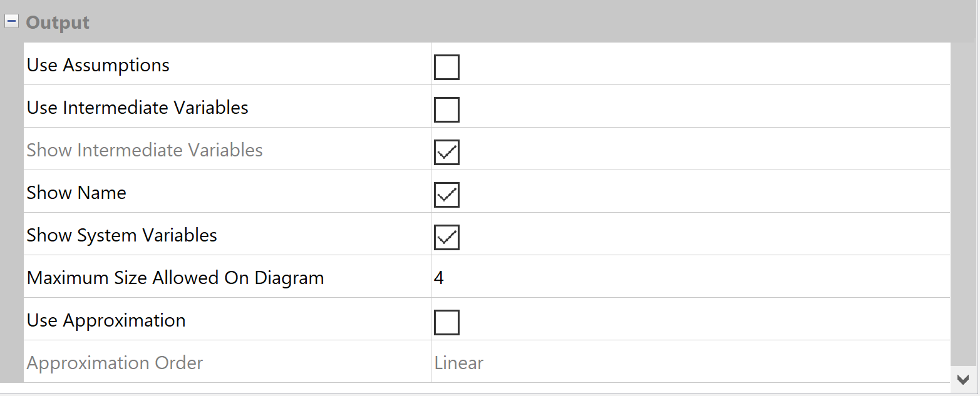The image size is (980, 396).
Task: Enable the Use Assumptions checkbox
Action: 446,67
